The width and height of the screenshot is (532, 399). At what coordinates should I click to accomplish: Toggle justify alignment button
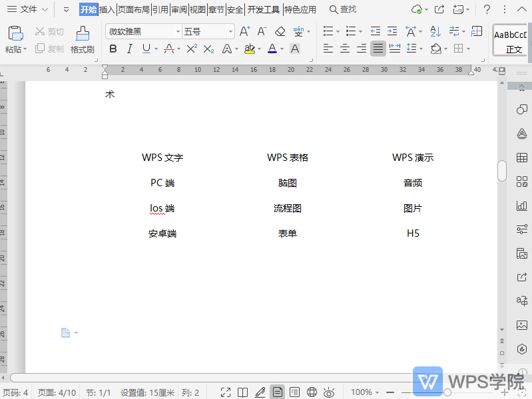[x=378, y=49]
